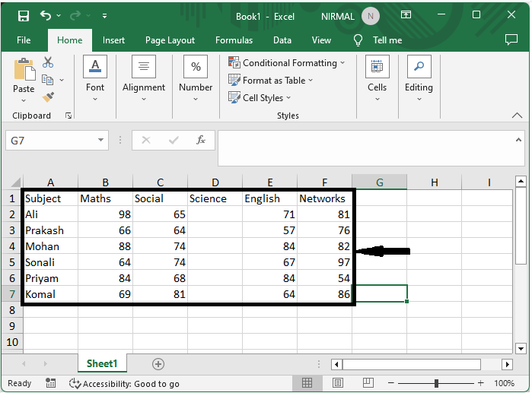Click Accessibility: Good to go status
This screenshot has width=532, height=393.
[125, 384]
